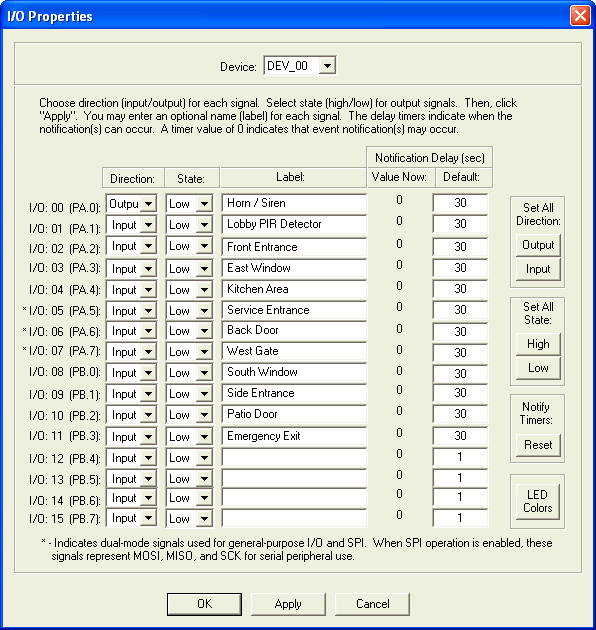Edit the Front Entrance label field
The width and height of the screenshot is (596, 630).
[294, 247]
